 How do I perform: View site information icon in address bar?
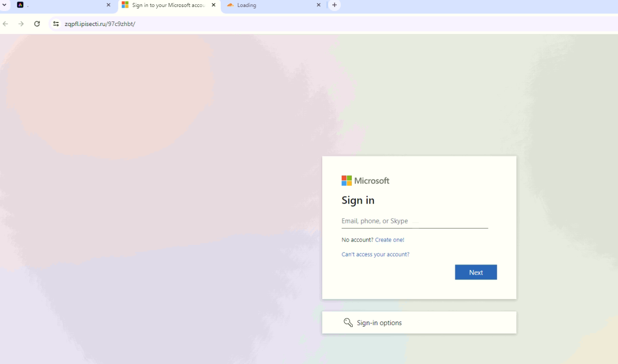(56, 23)
